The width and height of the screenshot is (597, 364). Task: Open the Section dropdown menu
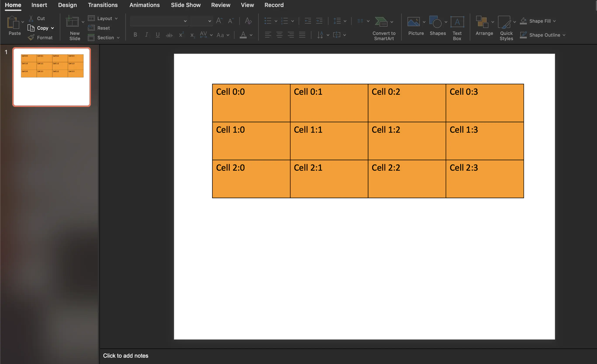(x=105, y=38)
